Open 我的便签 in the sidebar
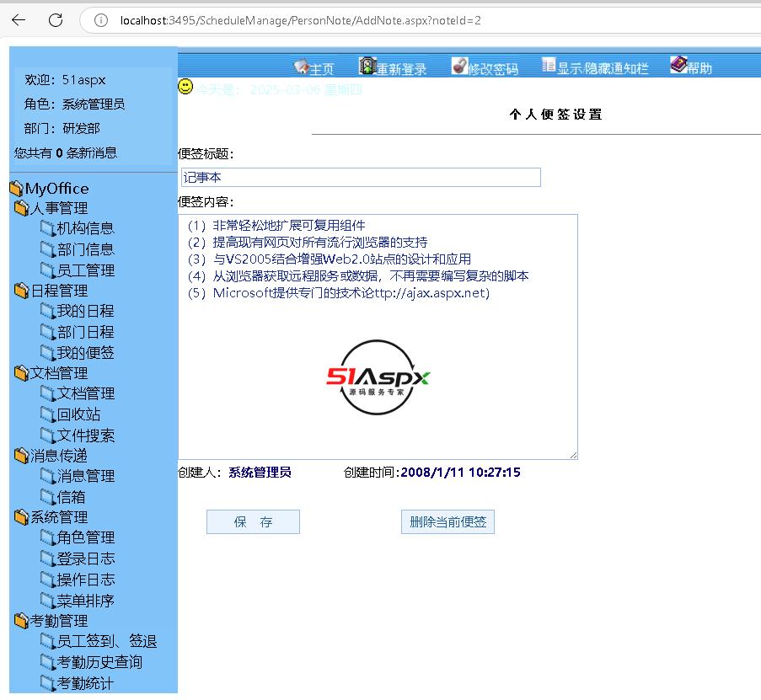 [x=85, y=353]
